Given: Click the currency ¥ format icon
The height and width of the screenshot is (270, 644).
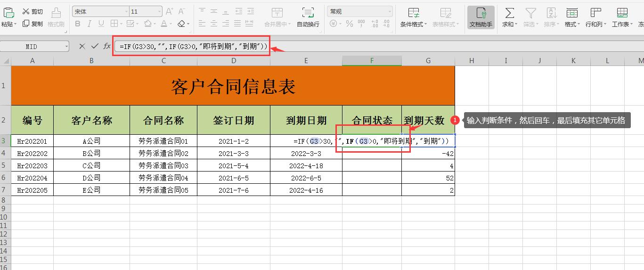Looking at the screenshot, I should [334, 23].
